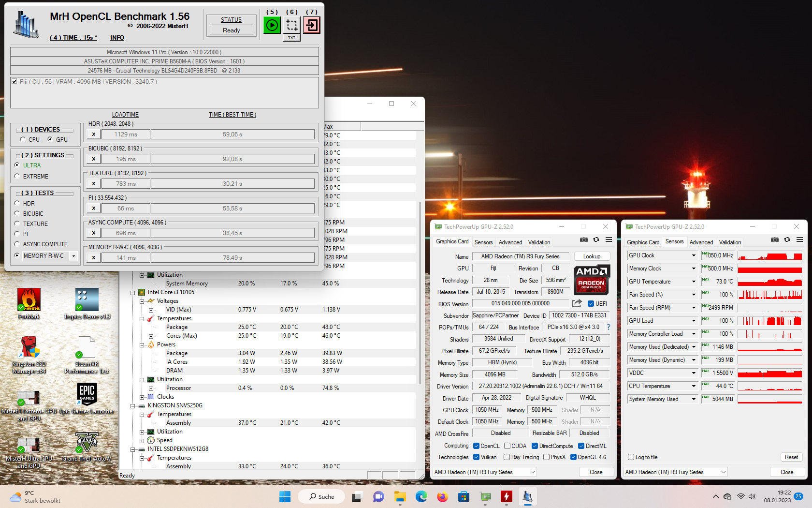Image resolution: width=812 pixels, height=508 pixels.
Task: Open the INFO link in MrH Benchmark
Action: (x=117, y=38)
